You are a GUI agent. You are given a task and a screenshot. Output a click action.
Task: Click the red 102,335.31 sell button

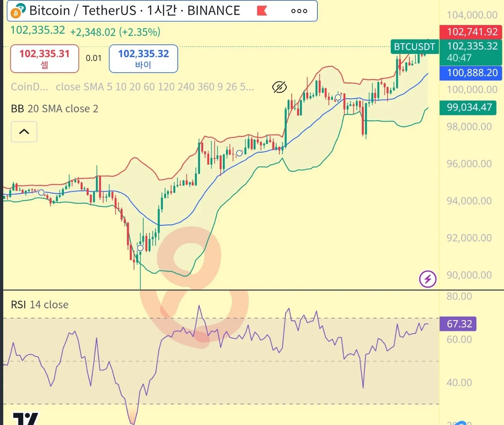pyautogui.click(x=44, y=59)
